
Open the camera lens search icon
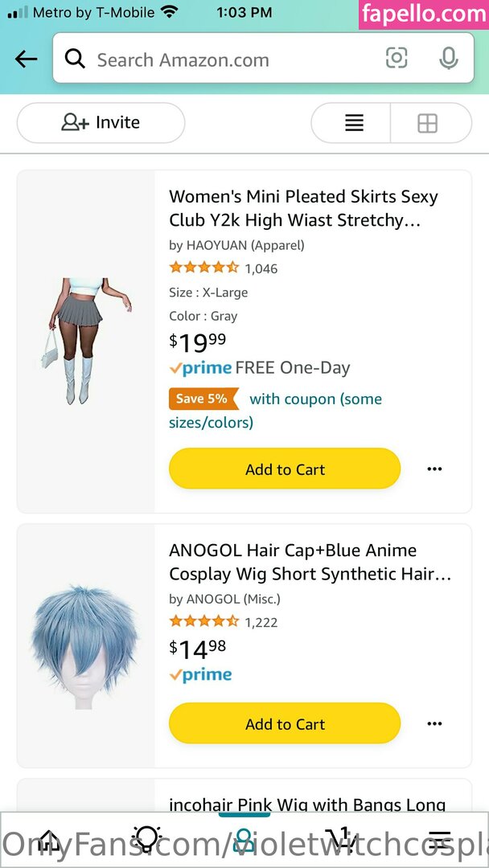coord(397,58)
